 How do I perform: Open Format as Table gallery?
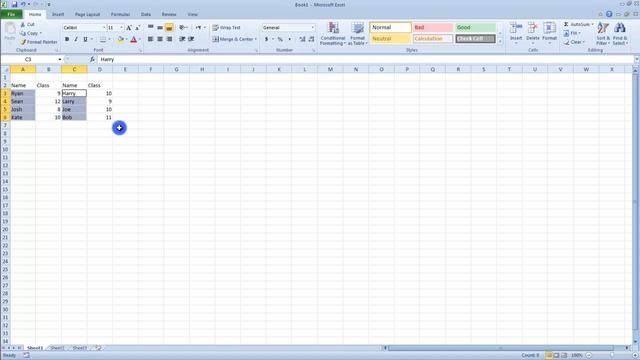[358, 33]
